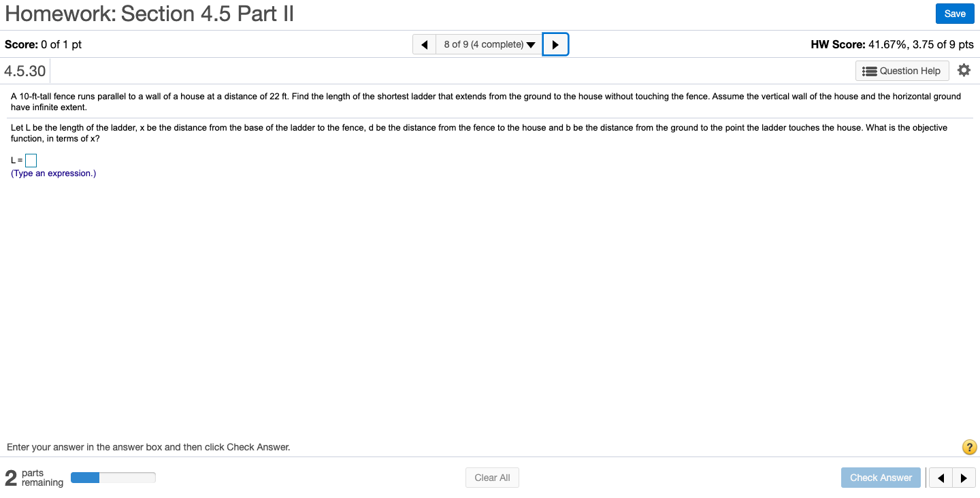Expand the Question Help menu

tap(902, 71)
